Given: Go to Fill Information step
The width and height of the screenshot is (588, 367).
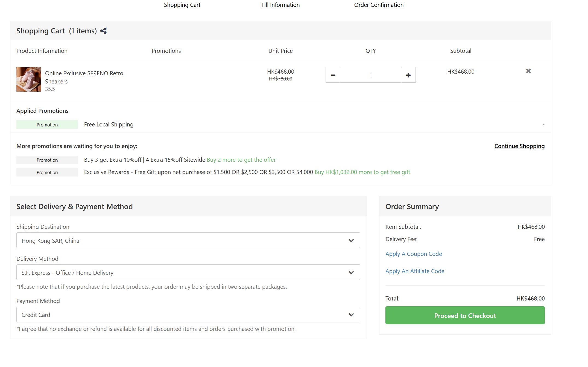Looking at the screenshot, I should click(x=280, y=5).
